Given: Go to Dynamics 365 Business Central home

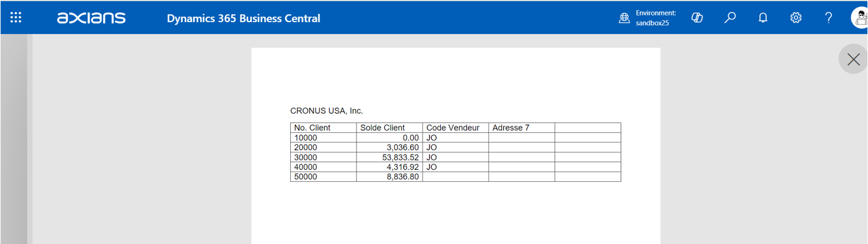Looking at the screenshot, I should click(x=243, y=19).
